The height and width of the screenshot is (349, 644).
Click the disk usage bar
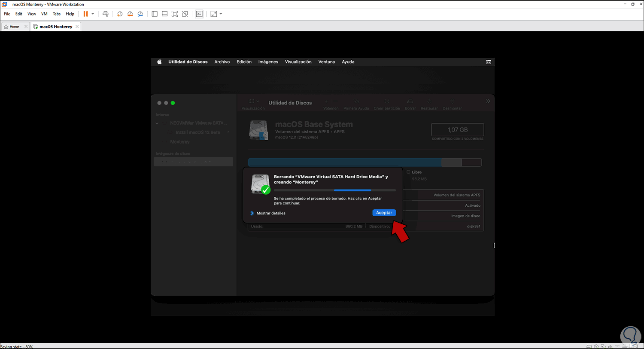[x=365, y=162]
